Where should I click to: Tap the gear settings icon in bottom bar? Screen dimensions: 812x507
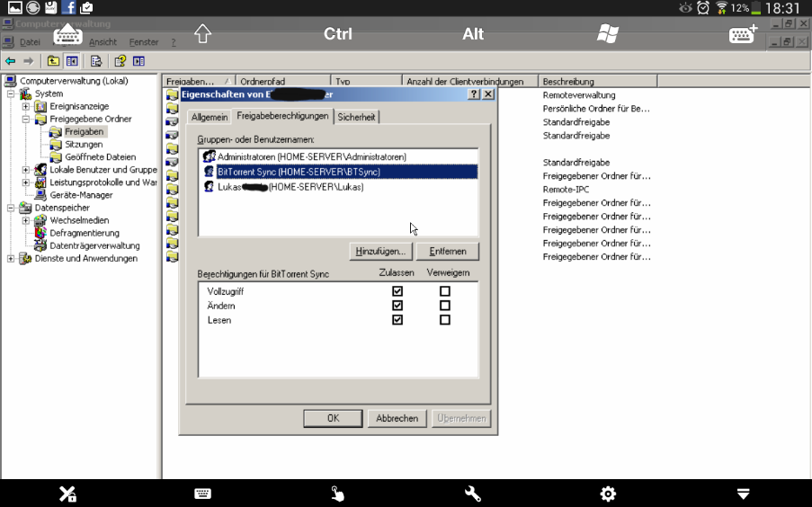point(608,494)
